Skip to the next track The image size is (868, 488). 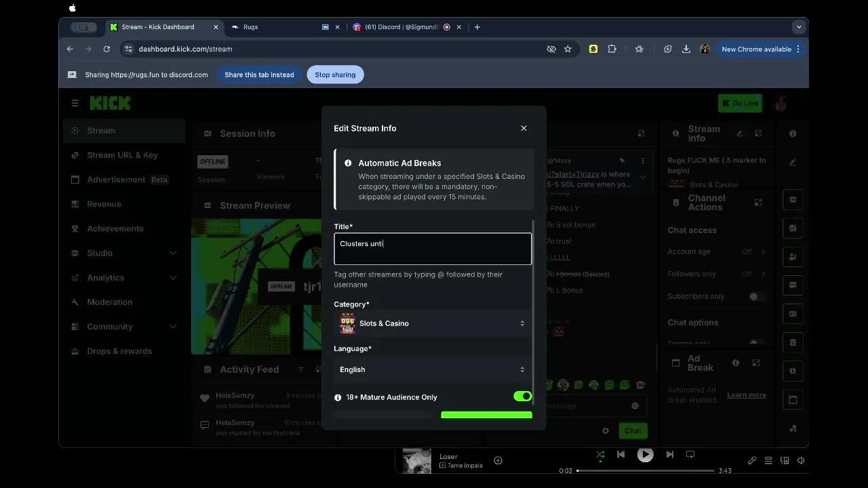click(669, 455)
